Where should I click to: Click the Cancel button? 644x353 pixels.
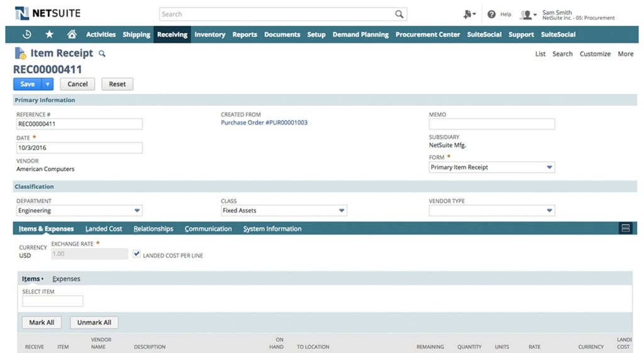point(77,84)
